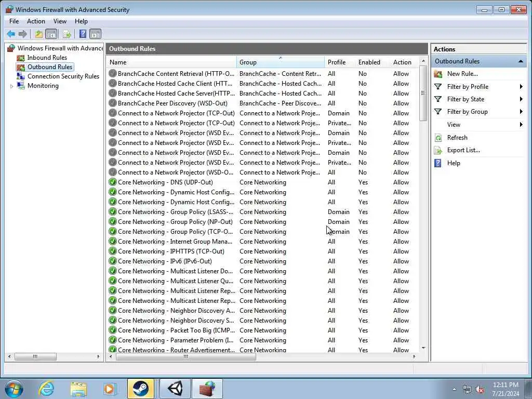The height and width of the screenshot is (399, 532).
Task: Open Unity from the taskbar
Action: (x=175, y=389)
